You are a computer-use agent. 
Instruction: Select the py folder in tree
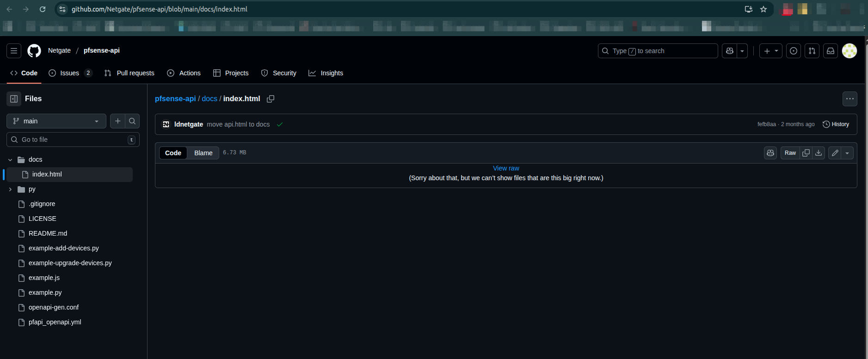point(32,189)
